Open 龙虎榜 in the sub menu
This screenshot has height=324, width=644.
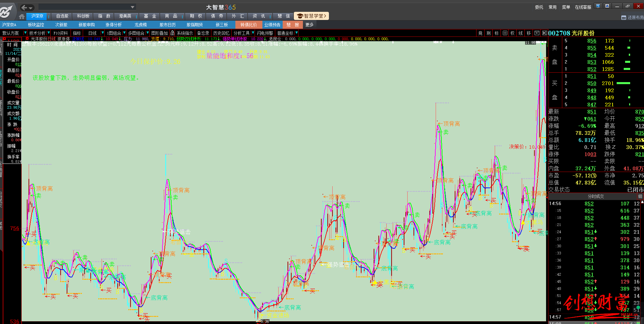click(140, 25)
